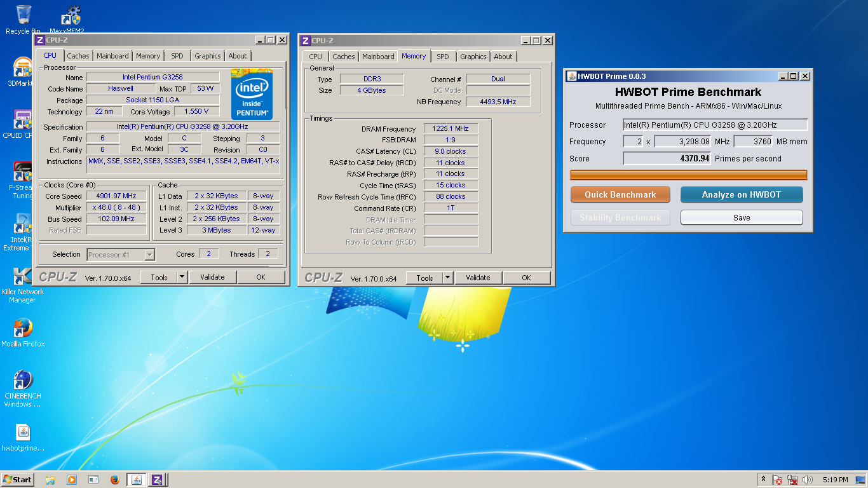868x488 pixels.
Task: Click Save button in HWBOT Prime
Action: tap(742, 217)
